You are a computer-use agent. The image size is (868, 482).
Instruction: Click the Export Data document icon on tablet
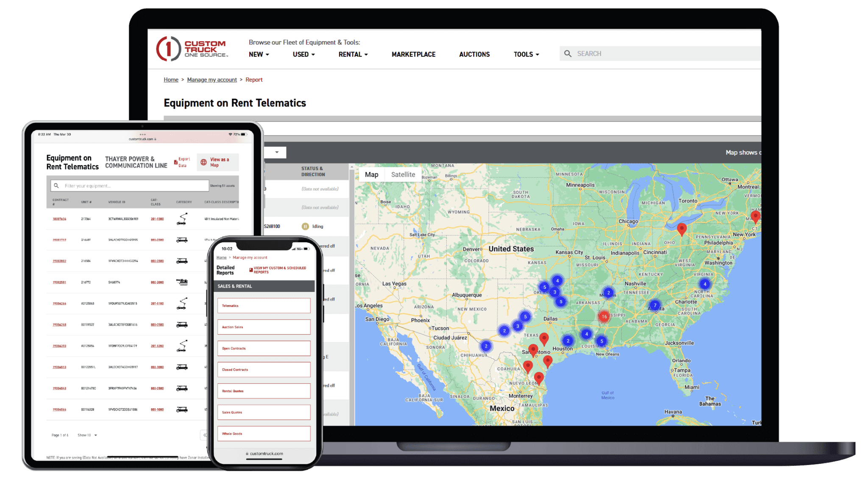tap(175, 162)
